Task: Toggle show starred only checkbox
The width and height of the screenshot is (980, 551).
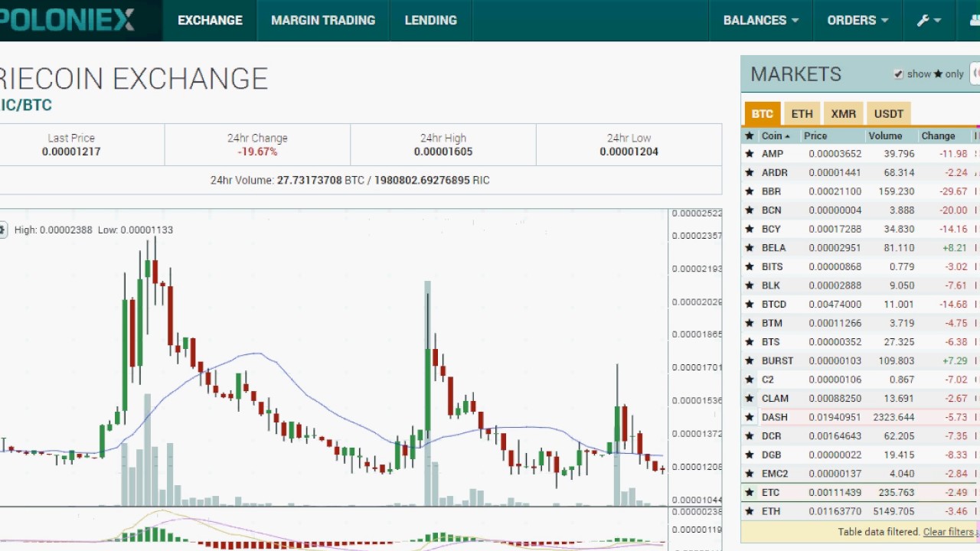Action: pyautogui.click(x=898, y=74)
